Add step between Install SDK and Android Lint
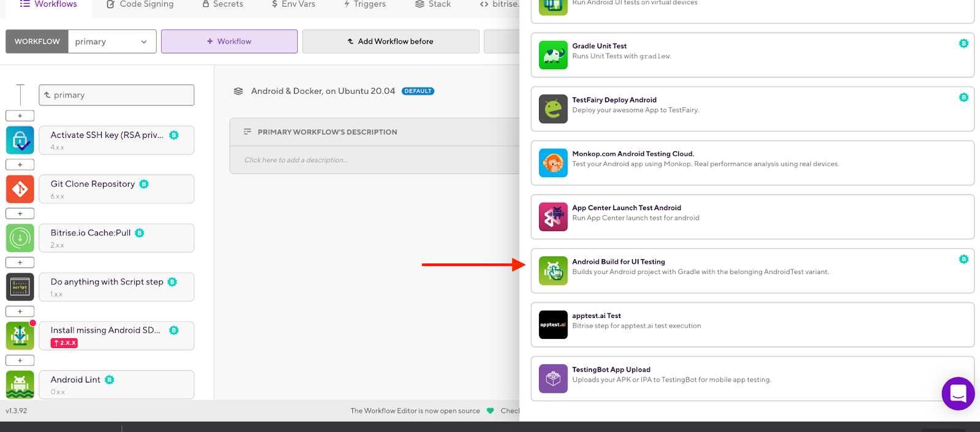 [20, 360]
